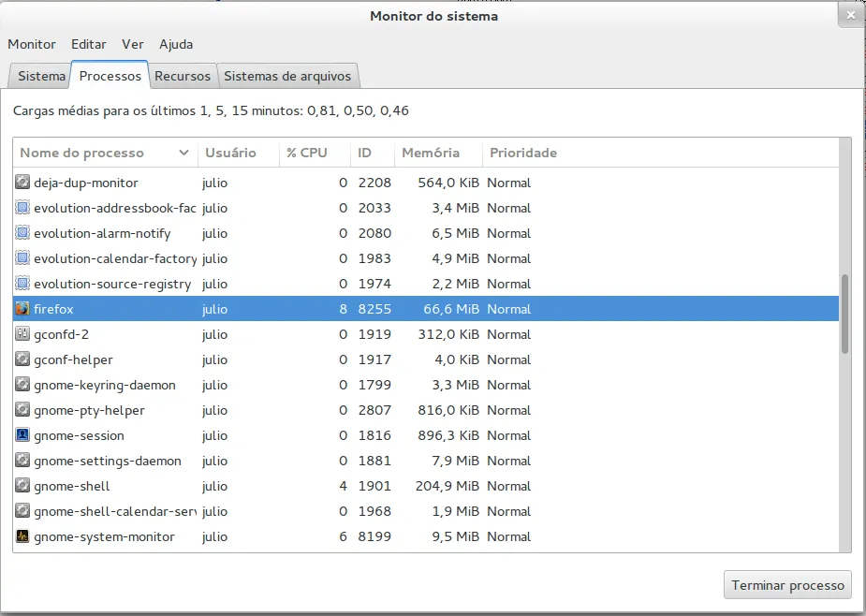This screenshot has width=866, height=616.
Task: Open the Ajuda menu
Action: (x=176, y=44)
